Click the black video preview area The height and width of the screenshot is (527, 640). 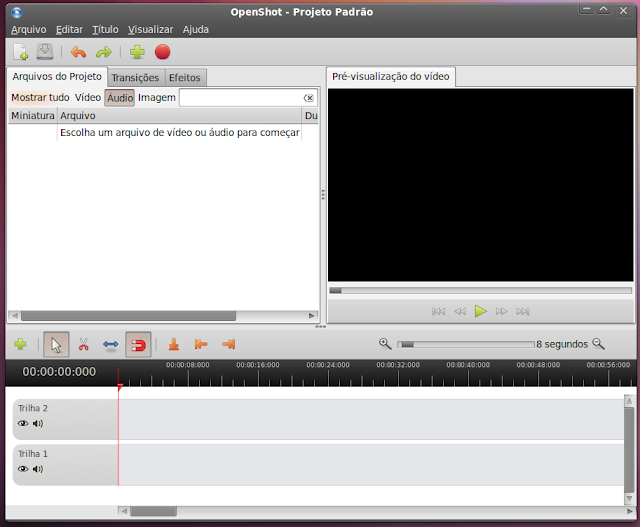click(480, 185)
